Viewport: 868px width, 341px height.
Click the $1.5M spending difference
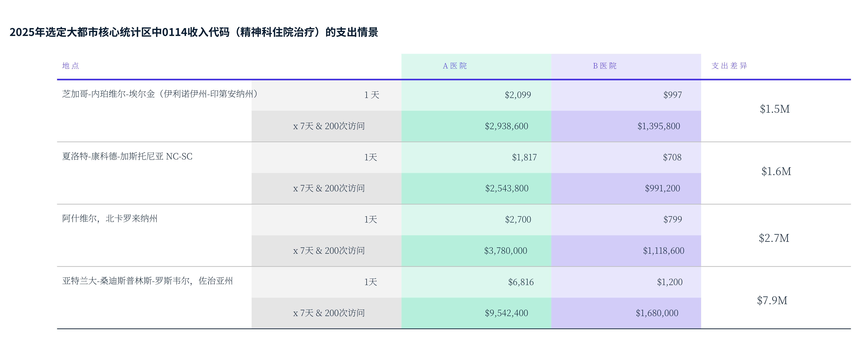775,109
